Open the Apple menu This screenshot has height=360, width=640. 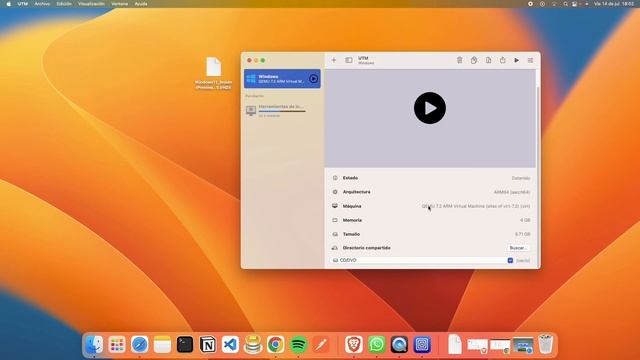pos(9,4)
